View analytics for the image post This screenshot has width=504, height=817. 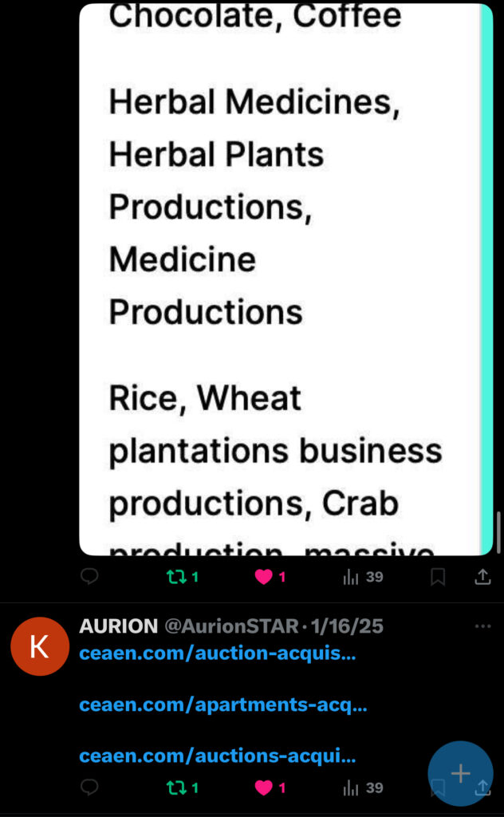click(363, 577)
